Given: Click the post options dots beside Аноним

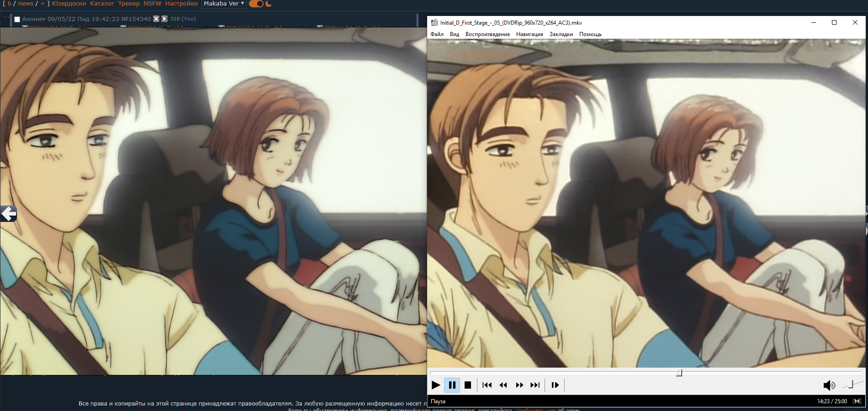Looking at the screenshot, I should (6, 18).
